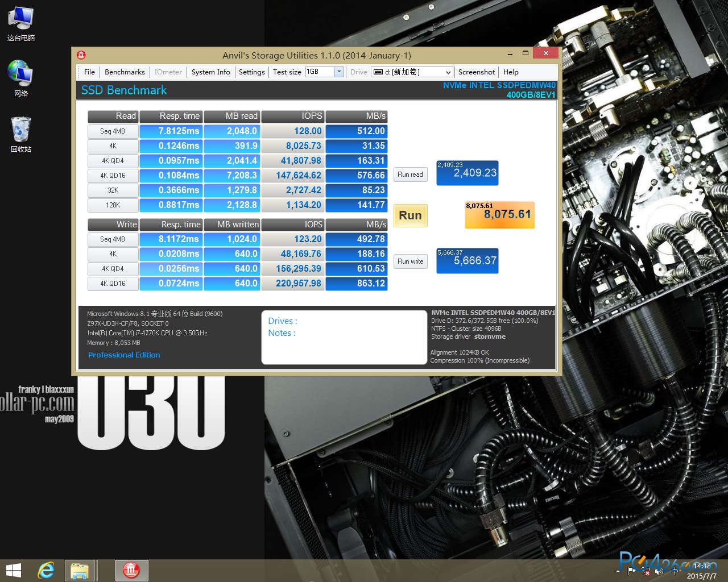Screen dimensions: 728x582
Task: Open the Benchmarks menu
Action: (125, 72)
